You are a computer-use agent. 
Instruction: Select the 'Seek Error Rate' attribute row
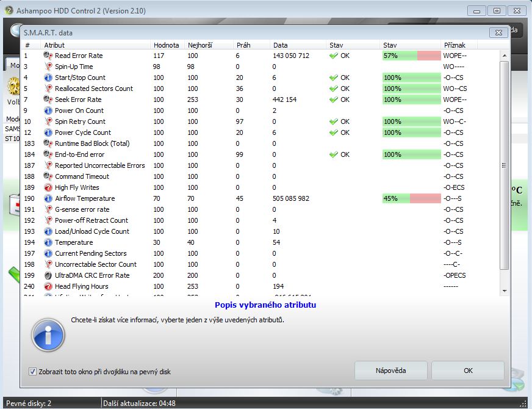coord(261,100)
